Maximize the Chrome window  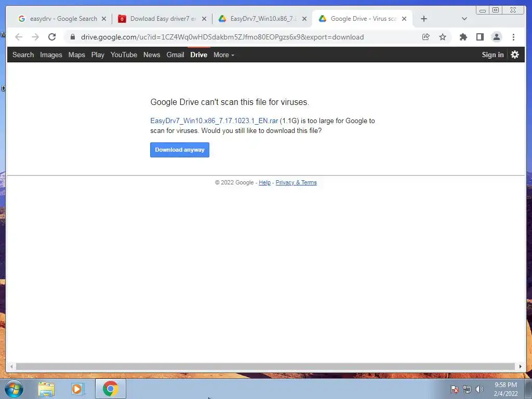click(495, 10)
